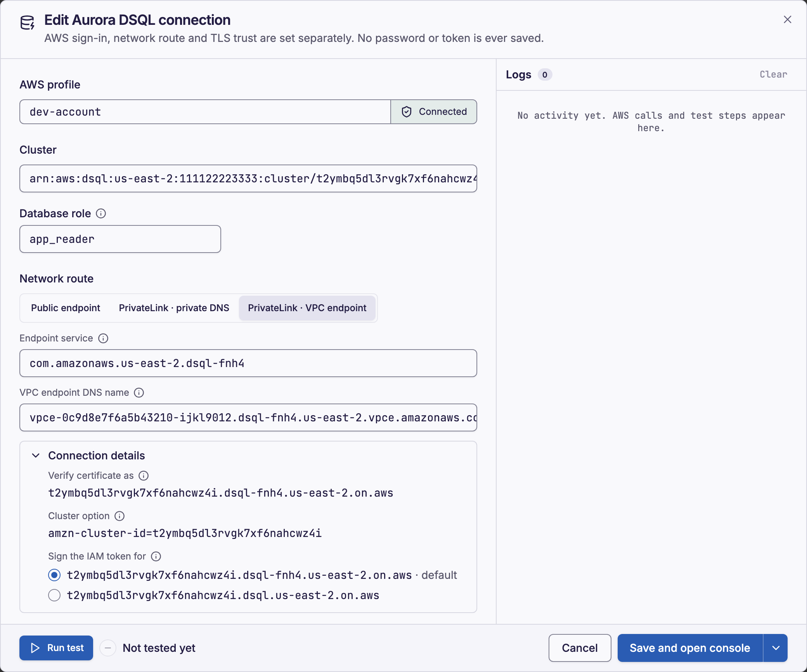This screenshot has height=672, width=807.
Task: Click the Connected status badge
Action: tap(434, 112)
